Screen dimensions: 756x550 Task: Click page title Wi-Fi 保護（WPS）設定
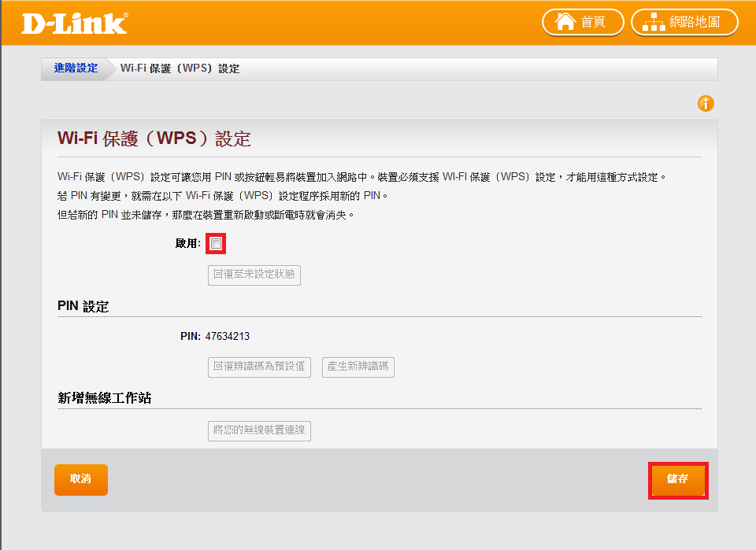(154, 138)
